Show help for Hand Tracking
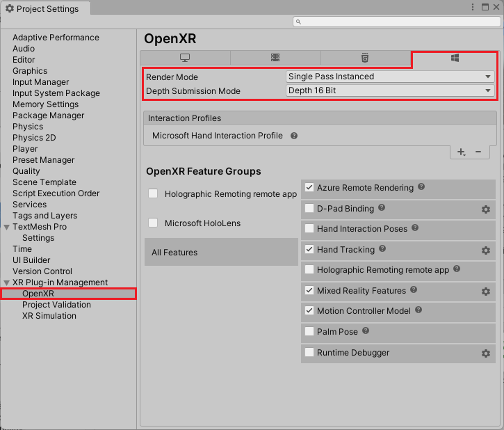Screen dimensions: 504x430 (x=382, y=248)
